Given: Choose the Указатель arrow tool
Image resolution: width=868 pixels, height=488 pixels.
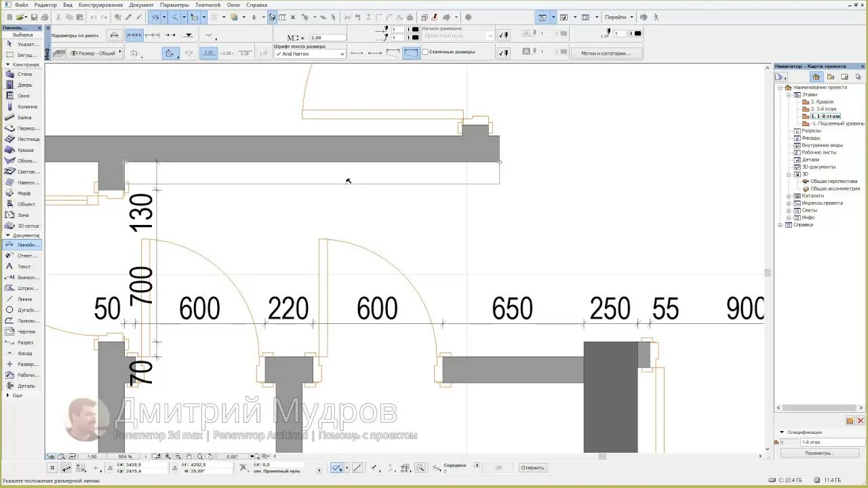Looking at the screenshot, I should (x=22, y=43).
